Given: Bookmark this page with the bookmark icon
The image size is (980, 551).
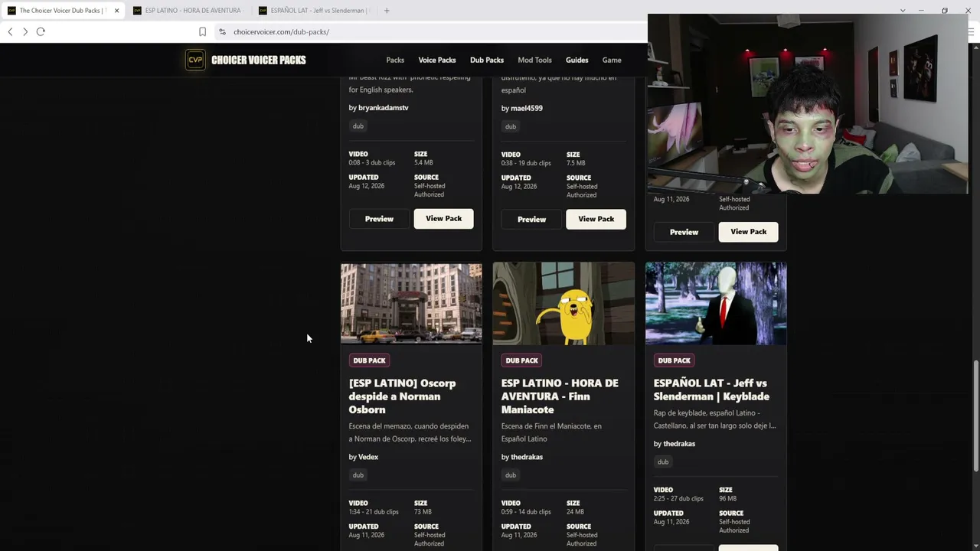Looking at the screenshot, I should pos(202,31).
